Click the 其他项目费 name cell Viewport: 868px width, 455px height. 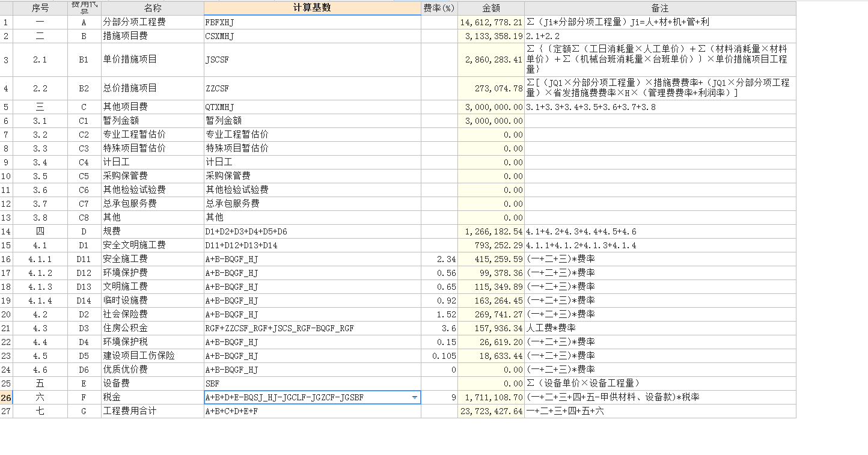click(x=153, y=107)
